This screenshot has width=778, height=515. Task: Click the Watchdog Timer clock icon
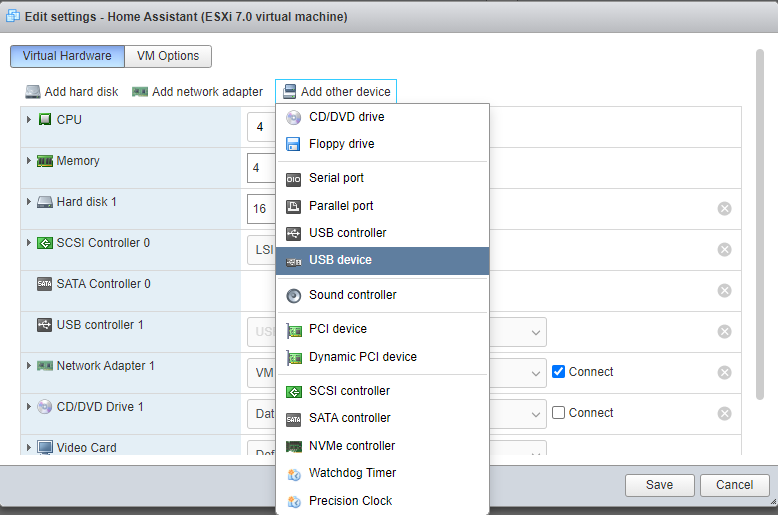294,474
